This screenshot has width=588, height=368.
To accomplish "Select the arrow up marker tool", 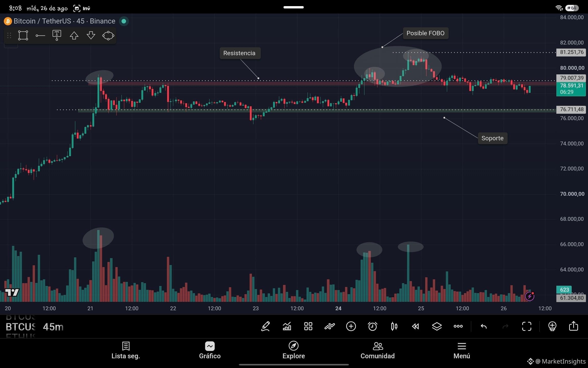I will [x=74, y=36].
